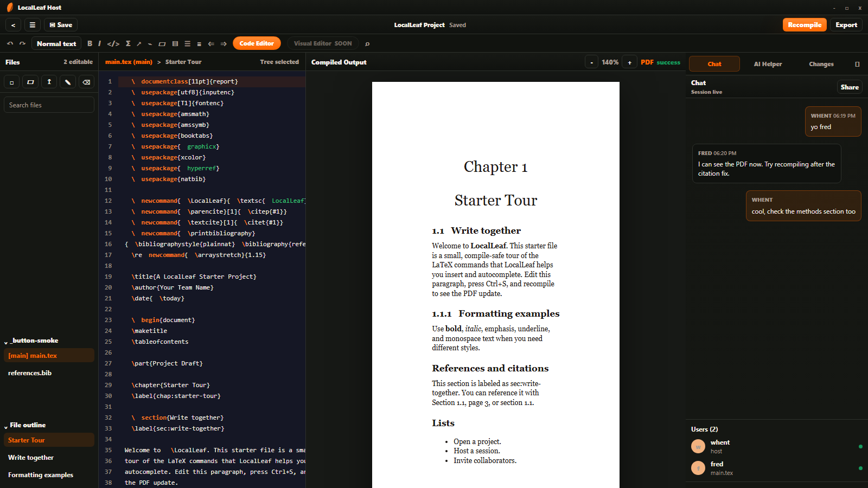
Task: Recompile the LaTeX project
Action: [x=805, y=25]
